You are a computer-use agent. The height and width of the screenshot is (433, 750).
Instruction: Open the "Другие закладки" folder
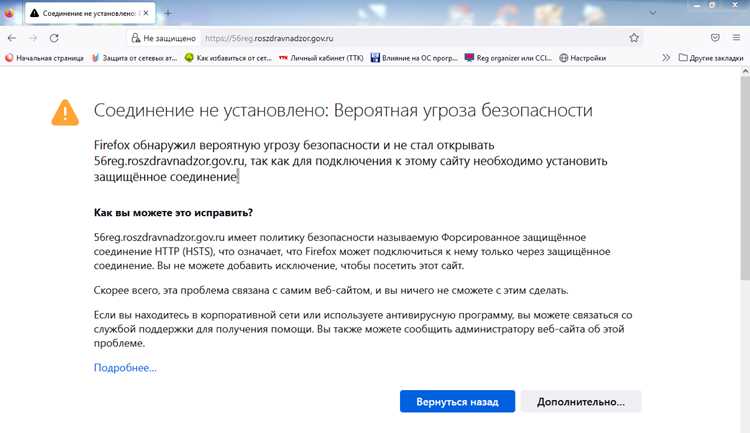[711, 58]
